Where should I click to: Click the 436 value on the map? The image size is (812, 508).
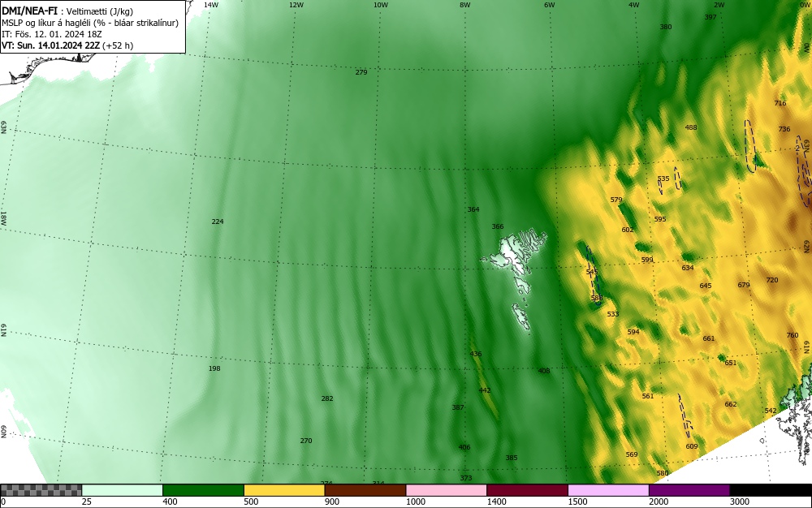pos(476,354)
